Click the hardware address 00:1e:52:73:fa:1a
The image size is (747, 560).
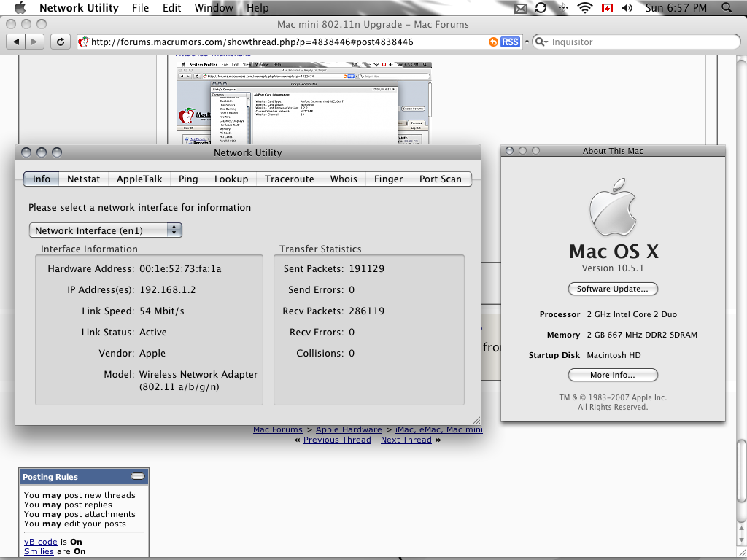click(x=181, y=269)
